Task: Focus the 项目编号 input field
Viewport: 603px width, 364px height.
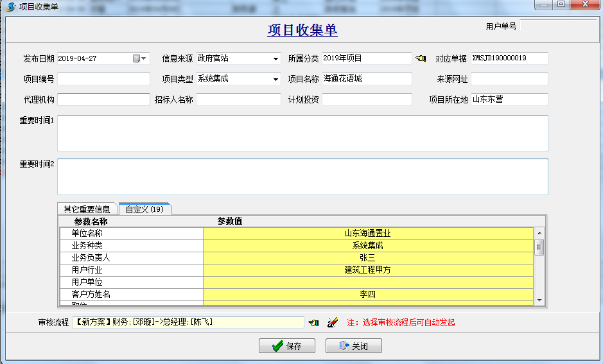Action: 103,79
